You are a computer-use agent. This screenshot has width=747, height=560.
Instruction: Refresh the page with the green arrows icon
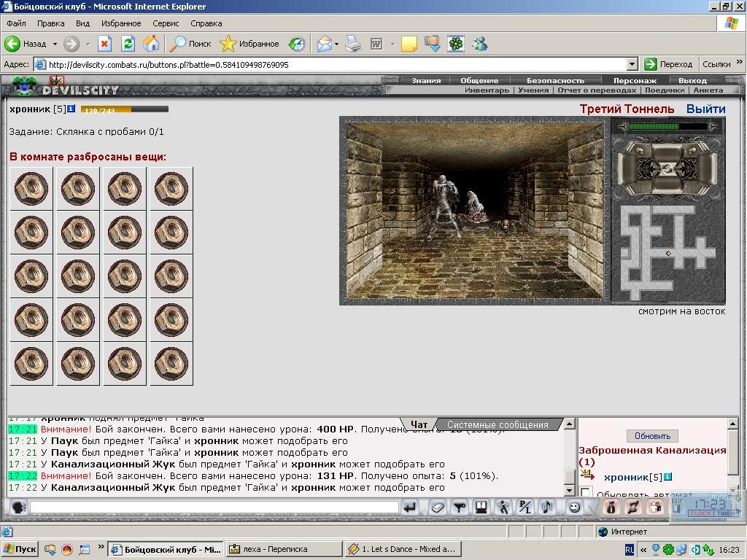[128, 44]
